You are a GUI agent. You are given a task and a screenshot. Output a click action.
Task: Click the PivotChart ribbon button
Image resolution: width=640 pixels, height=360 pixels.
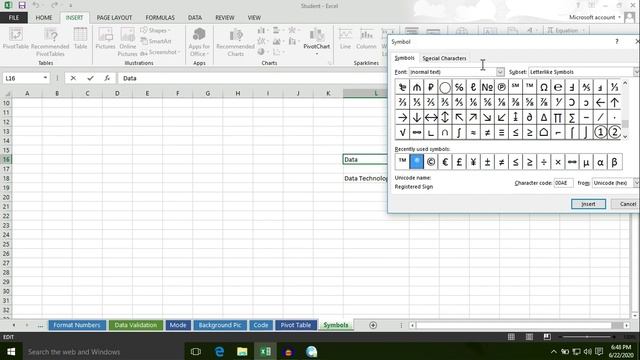click(x=317, y=41)
